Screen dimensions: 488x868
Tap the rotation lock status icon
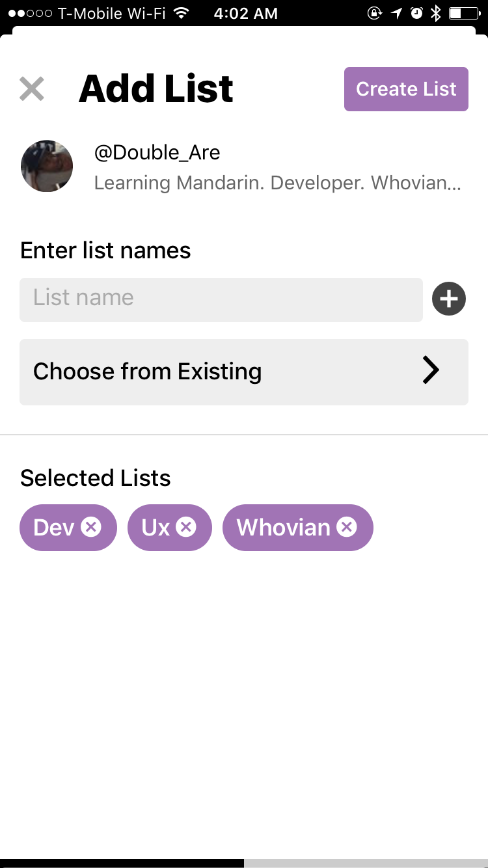click(x=375, y=13)
